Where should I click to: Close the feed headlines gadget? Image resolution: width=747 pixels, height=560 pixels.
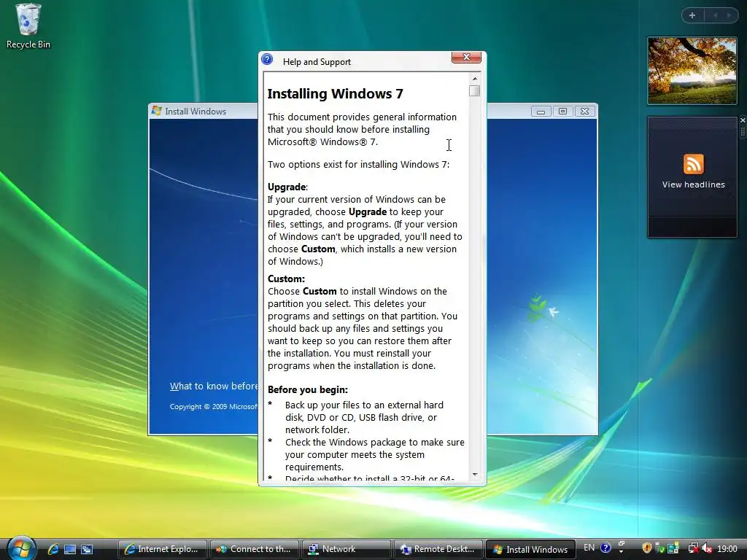(743, 120)
